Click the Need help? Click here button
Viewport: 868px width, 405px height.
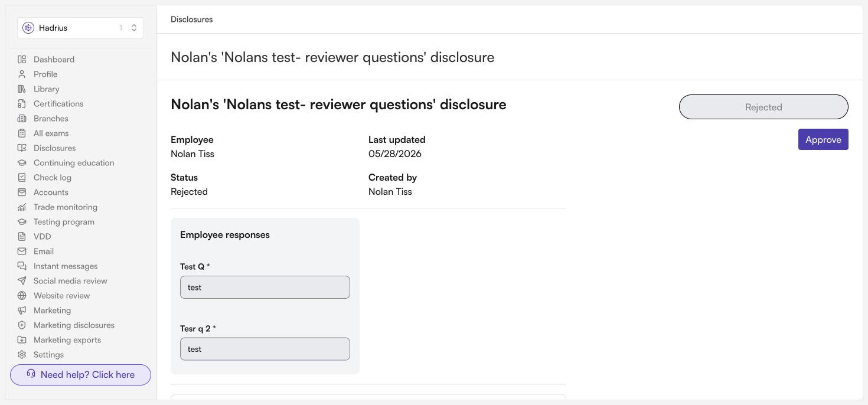pyautogui.click(x=80, y=375)
